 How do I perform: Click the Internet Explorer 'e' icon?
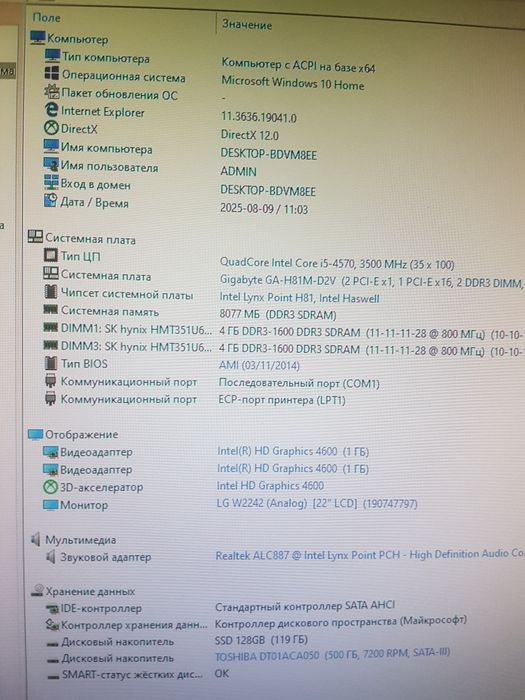pyautogui.click(x=51, y=110)
